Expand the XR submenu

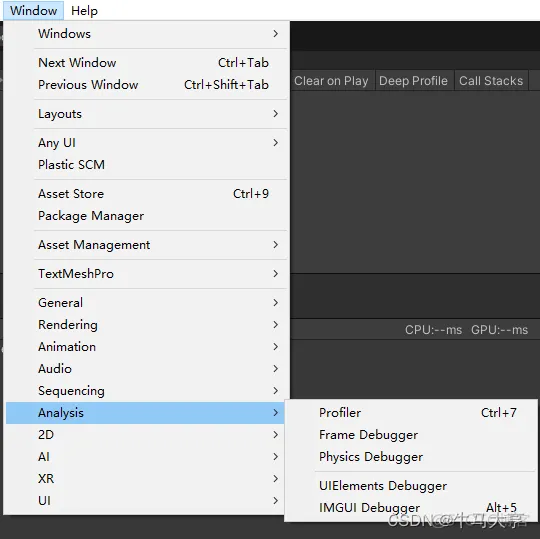pyautogui.click(x=145, y=479)
